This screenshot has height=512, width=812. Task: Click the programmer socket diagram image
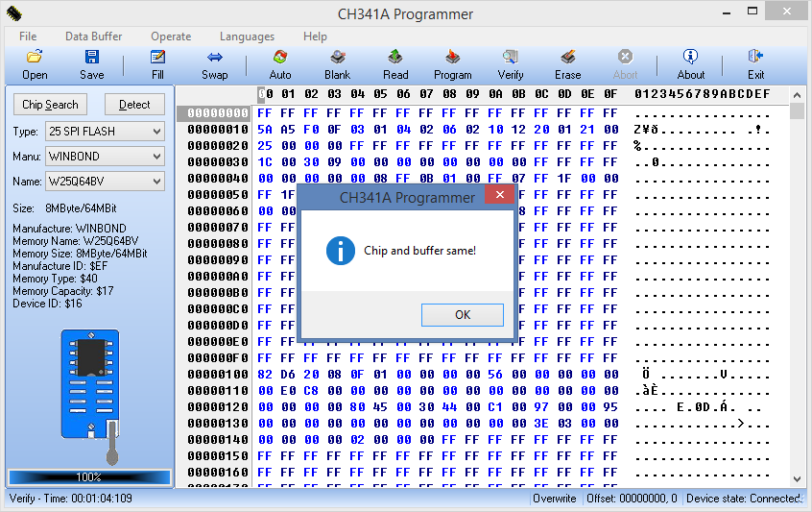[90, 397]
